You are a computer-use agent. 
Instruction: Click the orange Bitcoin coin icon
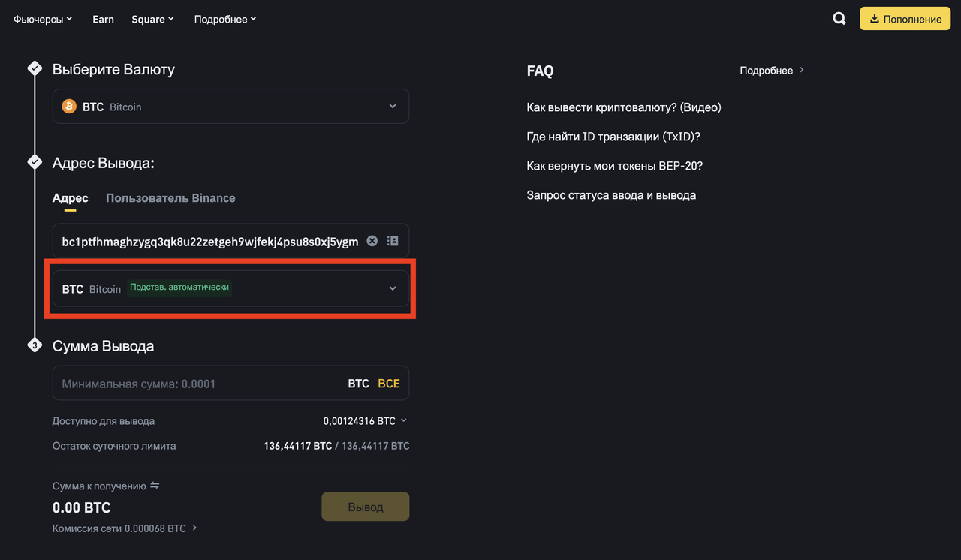click(x=69, y=107)
